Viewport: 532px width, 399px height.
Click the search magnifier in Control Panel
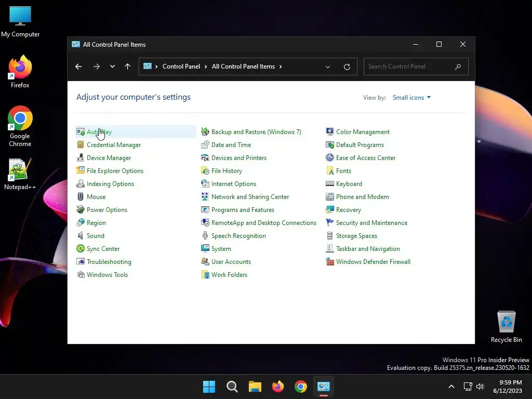[458, 66]
